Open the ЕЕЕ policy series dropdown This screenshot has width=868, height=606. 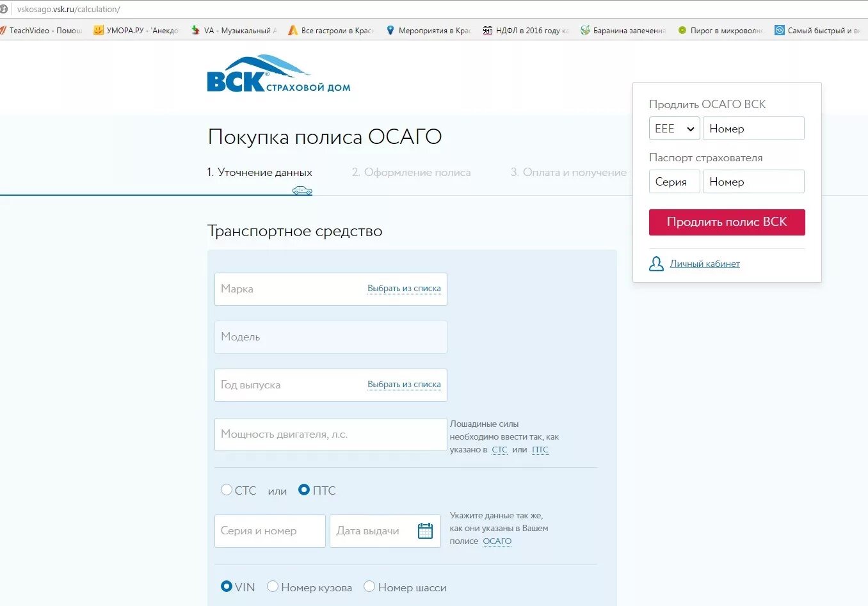click(x=674, y=129)
